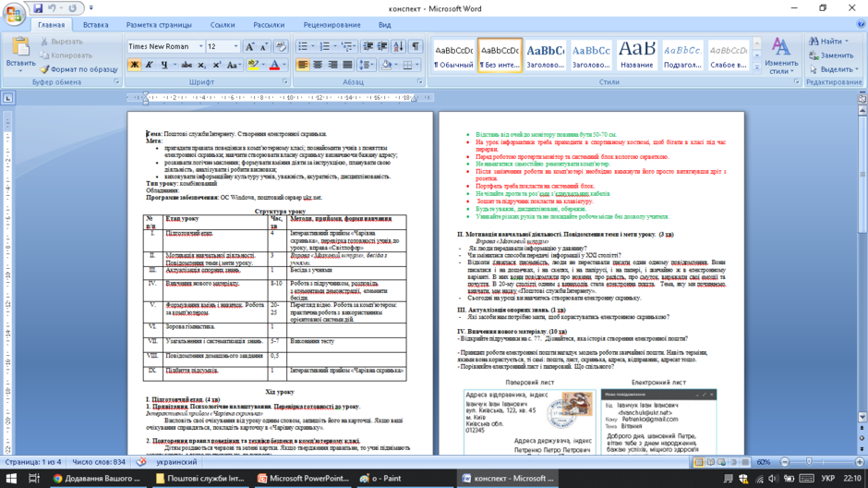Click the Grow Font icon

tap(249, 46)
